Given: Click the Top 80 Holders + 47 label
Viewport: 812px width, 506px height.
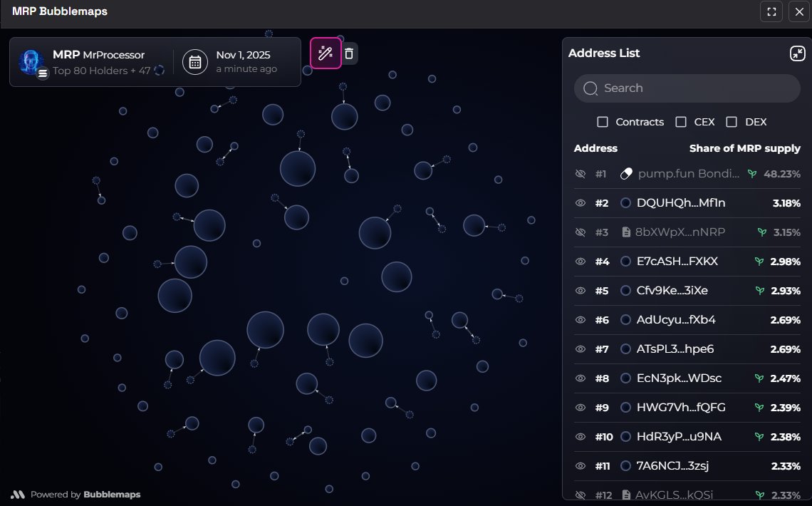Looking at the screenshot, I should tap(101, 71).
